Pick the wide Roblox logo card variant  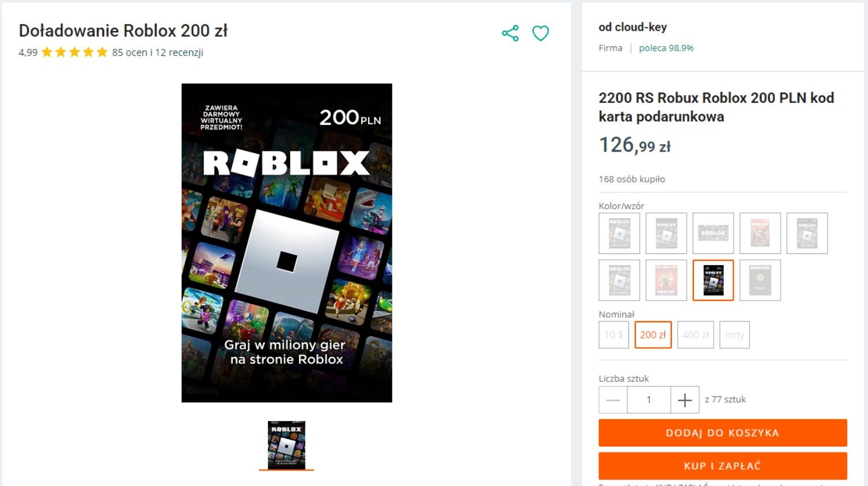(x=713, y=233)
